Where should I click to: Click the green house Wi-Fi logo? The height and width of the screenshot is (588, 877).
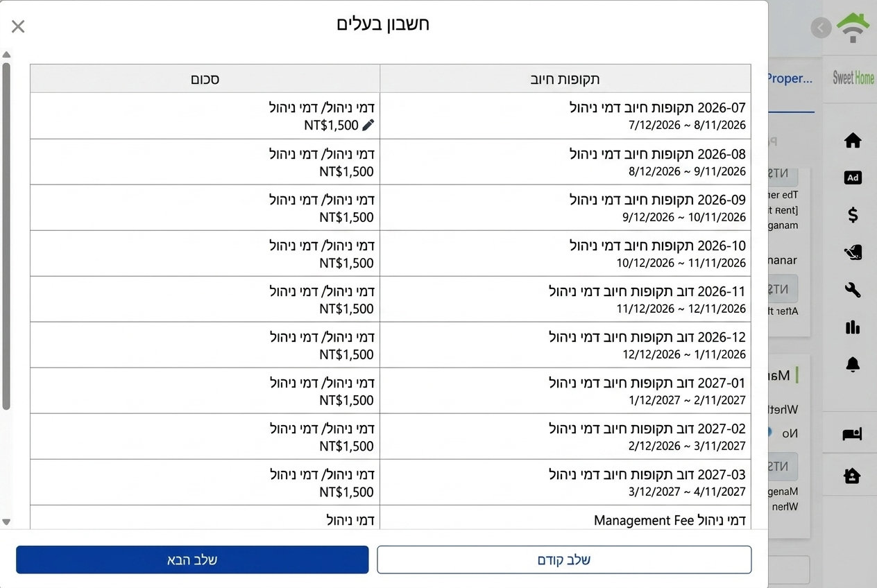coord(853,28)
